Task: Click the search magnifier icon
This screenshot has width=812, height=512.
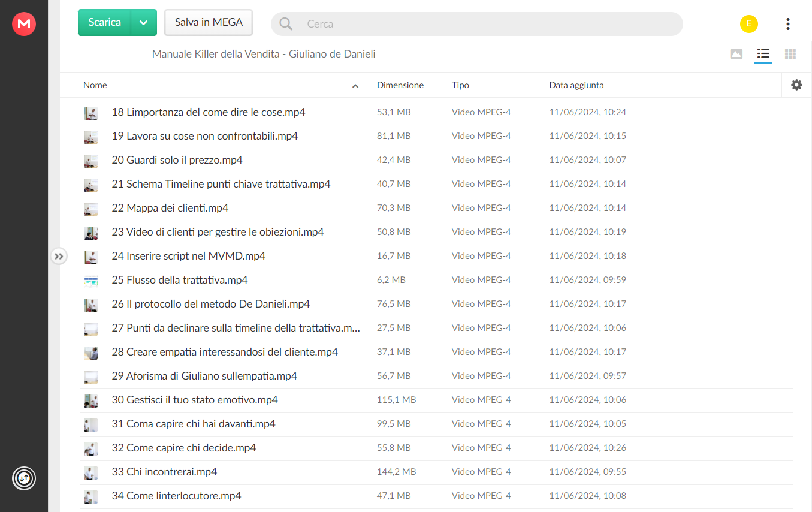Action: coord(286,24)
